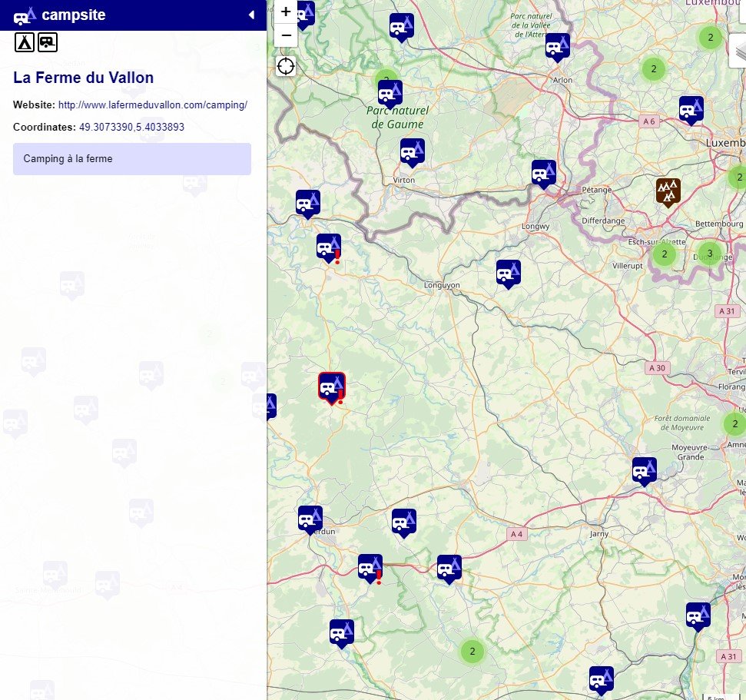This screenshot has width=746, height=700.
Task: Open the lafermeduvallon.com website link
Action: (x=152, y=105)
